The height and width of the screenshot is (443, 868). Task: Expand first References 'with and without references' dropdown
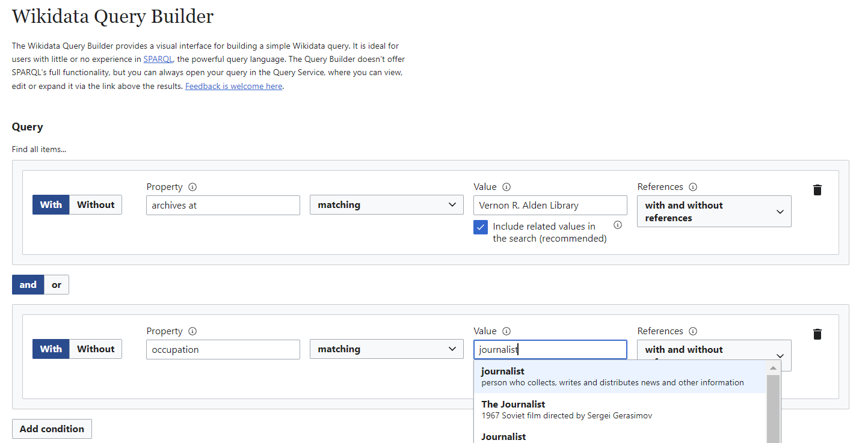714,212
